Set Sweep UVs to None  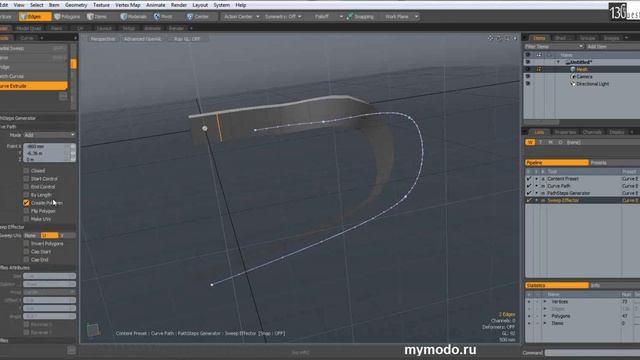coord(31,236)
